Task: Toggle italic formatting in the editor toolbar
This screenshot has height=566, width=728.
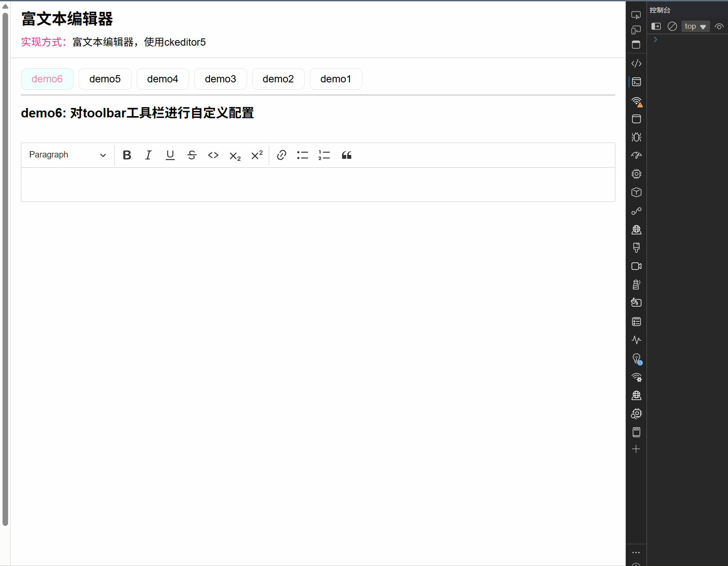Action: point(149,155)
